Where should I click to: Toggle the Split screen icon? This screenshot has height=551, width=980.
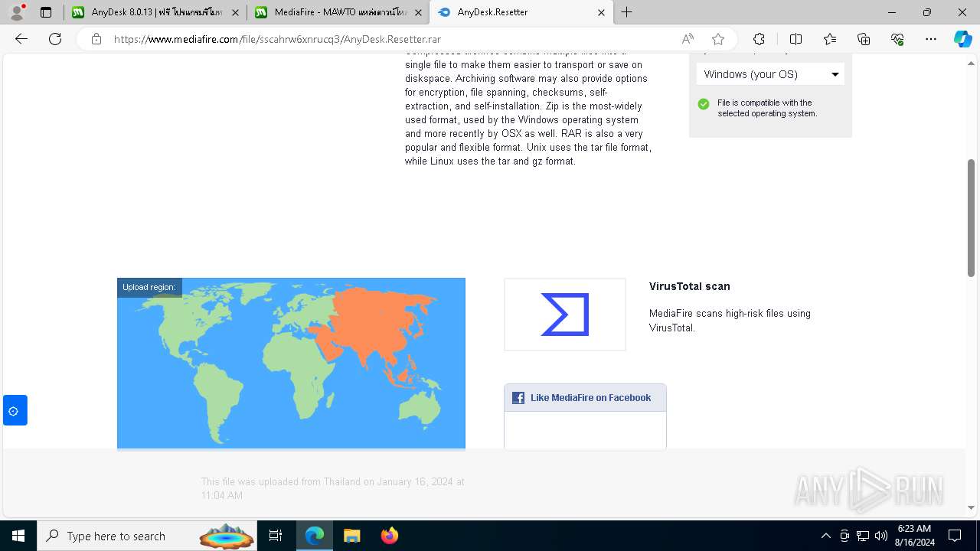coord(795,39)
